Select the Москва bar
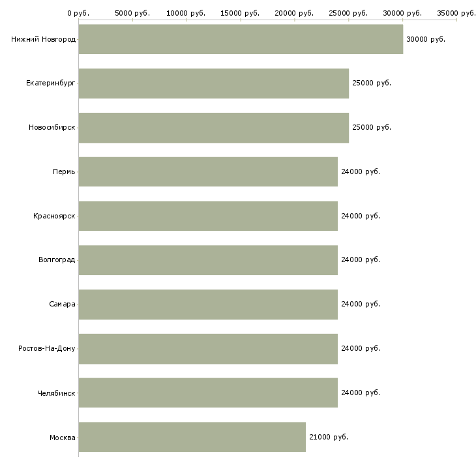This screenshot has width=476, height=476. tap(192, 437)
